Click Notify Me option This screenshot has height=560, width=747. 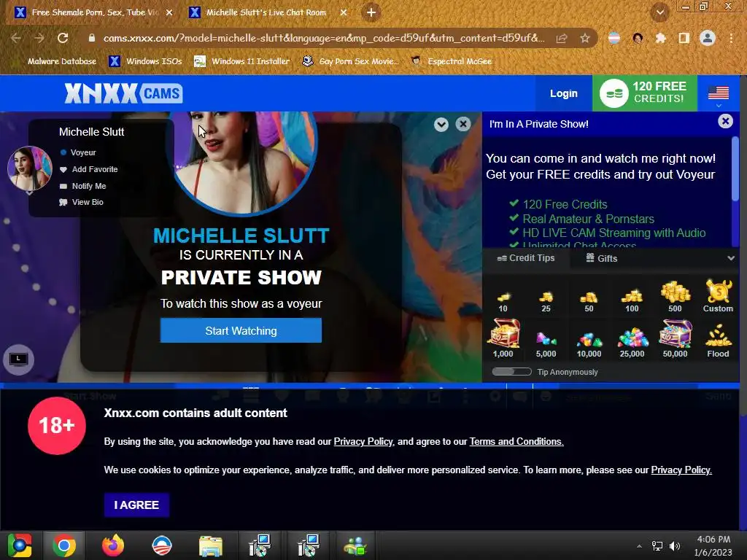click(x=83, y=186)
